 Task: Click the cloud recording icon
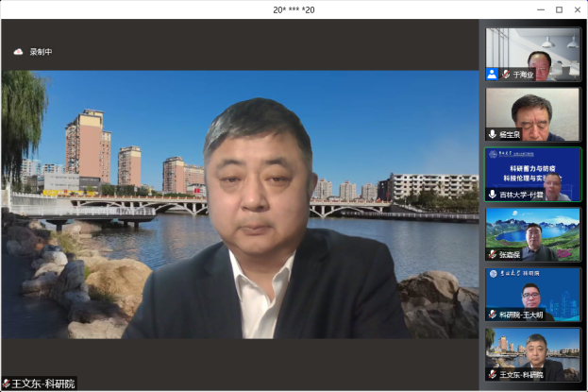18,52
